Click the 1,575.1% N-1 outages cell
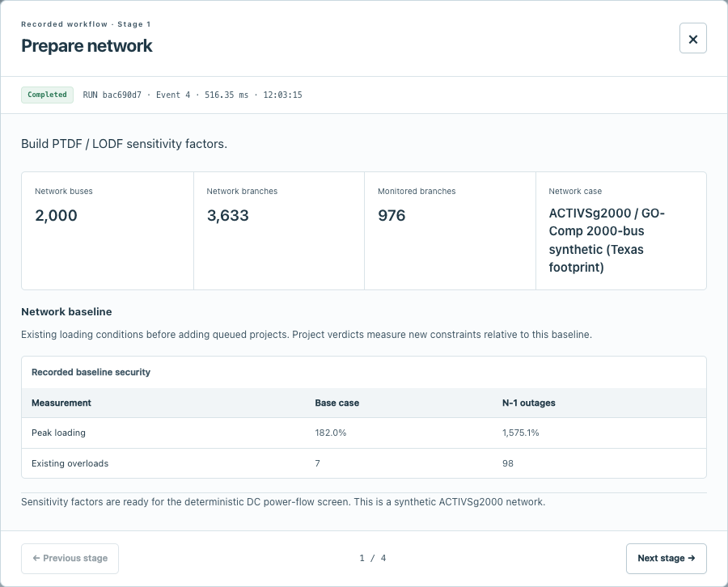 [520, 433]
